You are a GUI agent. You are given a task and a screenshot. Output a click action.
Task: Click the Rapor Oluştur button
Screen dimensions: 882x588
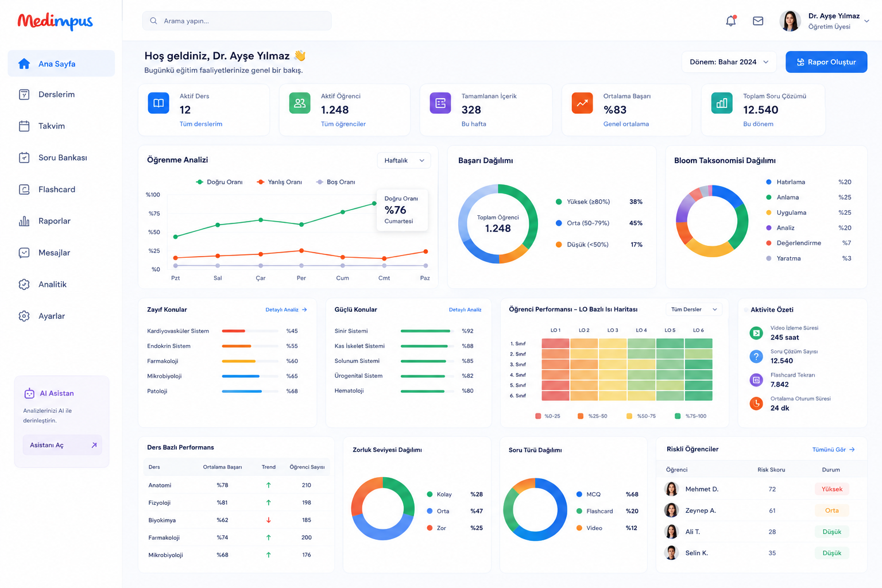pos(826,62)
